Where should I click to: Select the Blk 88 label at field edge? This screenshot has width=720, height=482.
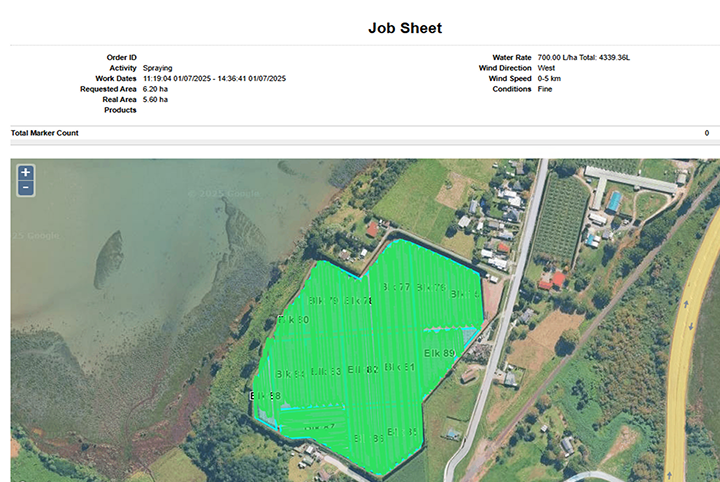265,396
